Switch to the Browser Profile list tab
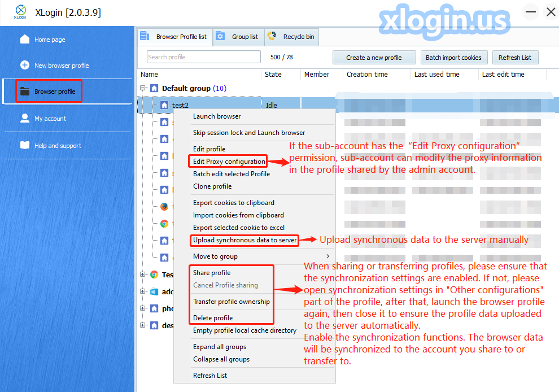The width and height of the screenshot is (559, 392). tap(175, 37)
